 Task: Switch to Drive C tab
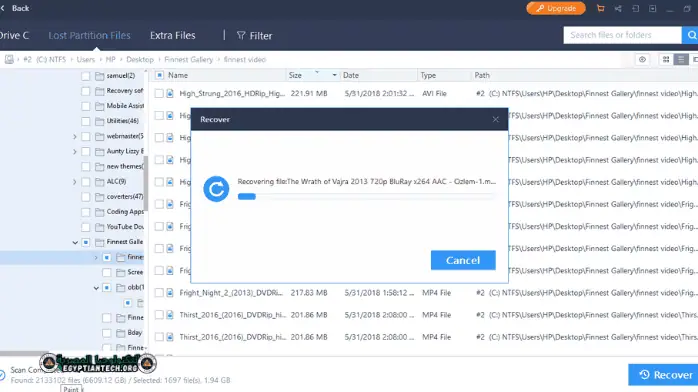click(14, 36)
